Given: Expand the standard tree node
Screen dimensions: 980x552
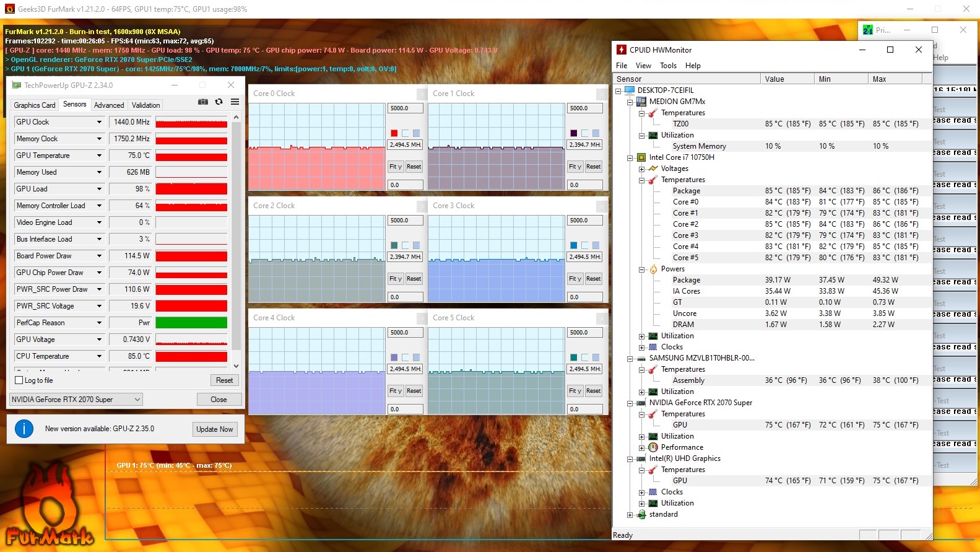Looking at the screenshot, I should coord(630,514).
